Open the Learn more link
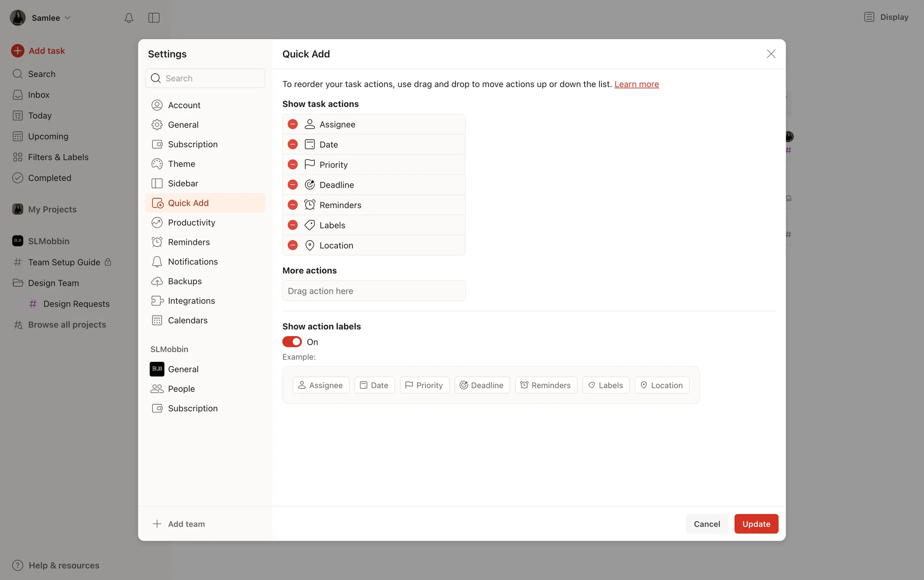Image resolution: width=924 pixels, height=580 pixels. point(636,84)
